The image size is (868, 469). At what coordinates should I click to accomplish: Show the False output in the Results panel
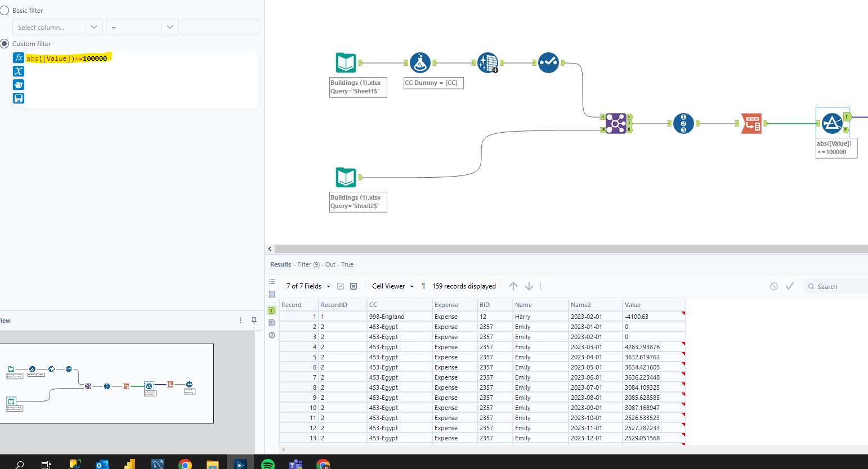coord(271,322)
